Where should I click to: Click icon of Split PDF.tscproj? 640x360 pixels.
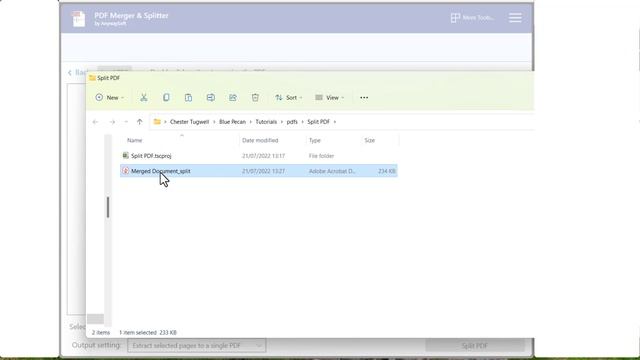126,156
